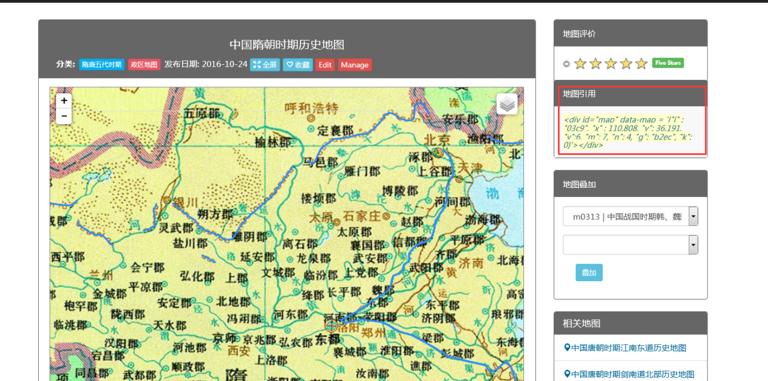Screen dimensions: 768x381
Task: Rate the map five stars
Action: click(641, 64)
